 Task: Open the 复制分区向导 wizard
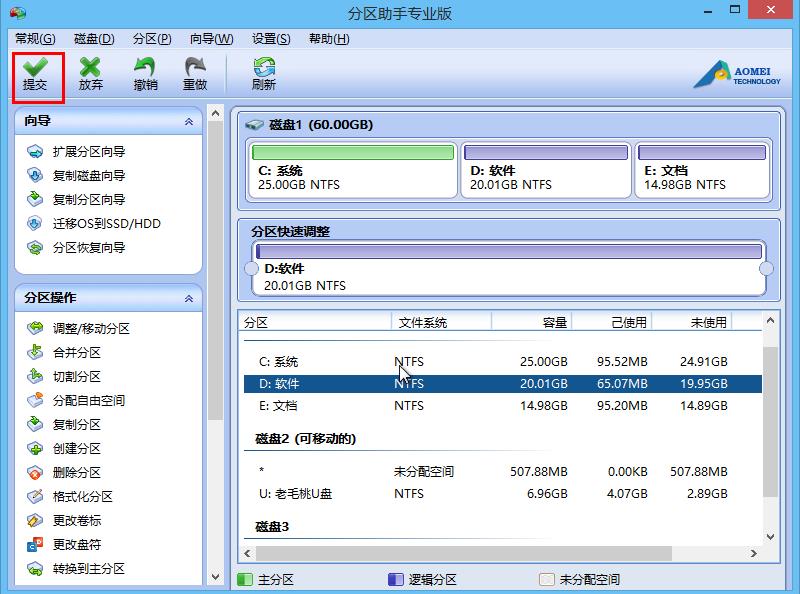[x=89, y=200]
